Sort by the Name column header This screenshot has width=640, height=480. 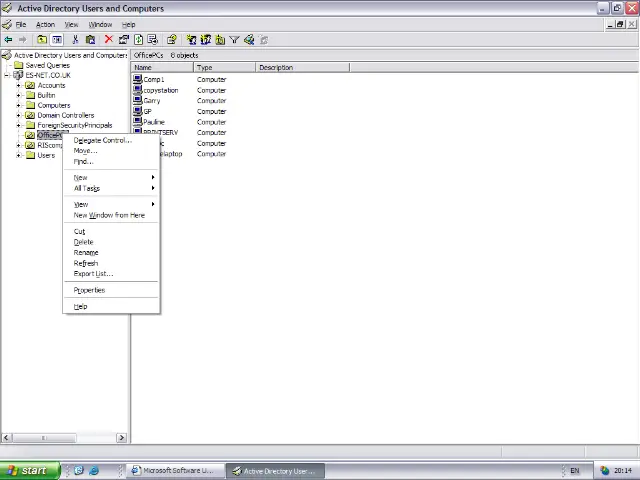[x=162, y=67]
